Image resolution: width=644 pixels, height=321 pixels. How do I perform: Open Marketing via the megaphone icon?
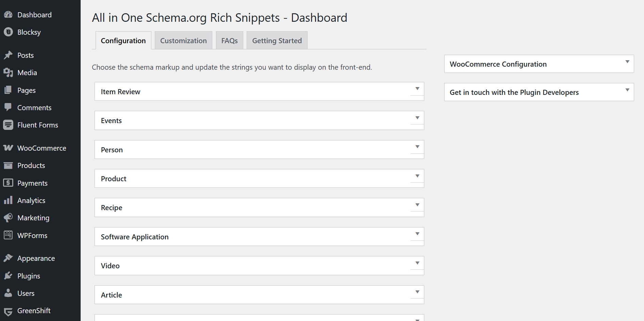point(8,218)
